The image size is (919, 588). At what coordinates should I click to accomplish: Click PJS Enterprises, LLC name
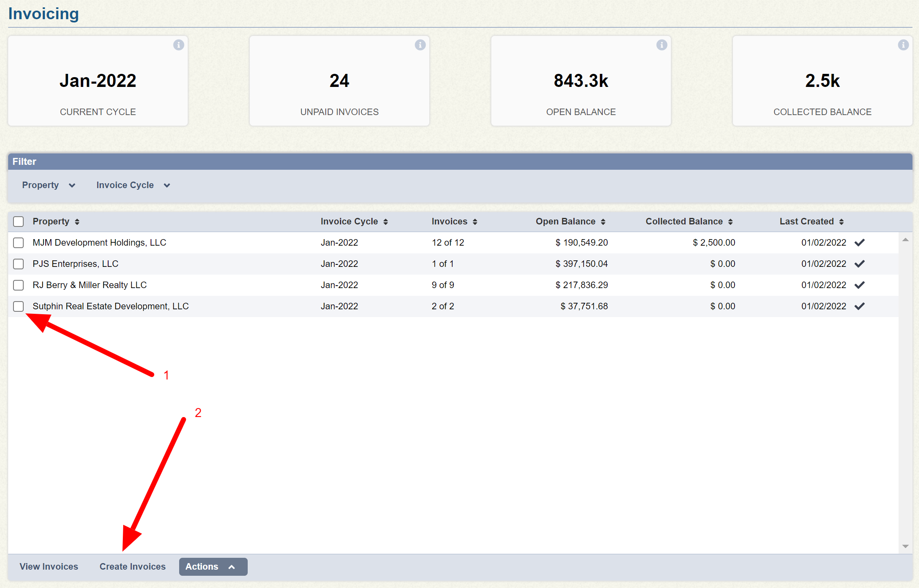point(75,264)
